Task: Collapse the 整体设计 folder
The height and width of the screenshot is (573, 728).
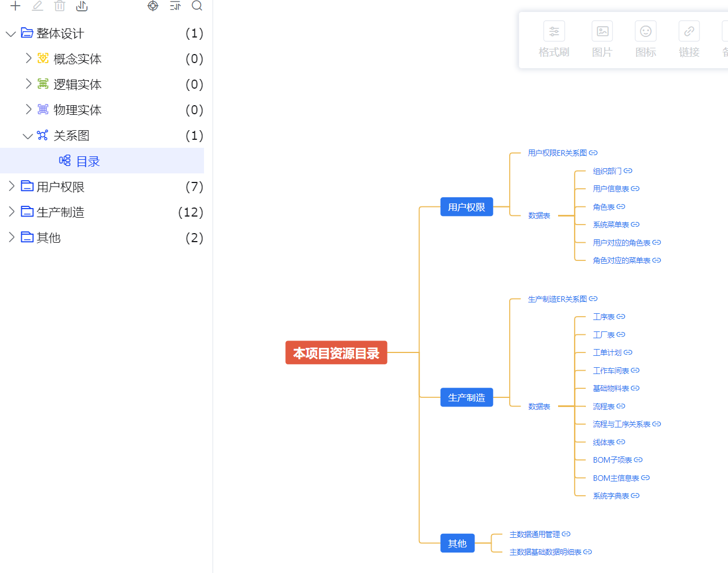Action: click(10, 34)
